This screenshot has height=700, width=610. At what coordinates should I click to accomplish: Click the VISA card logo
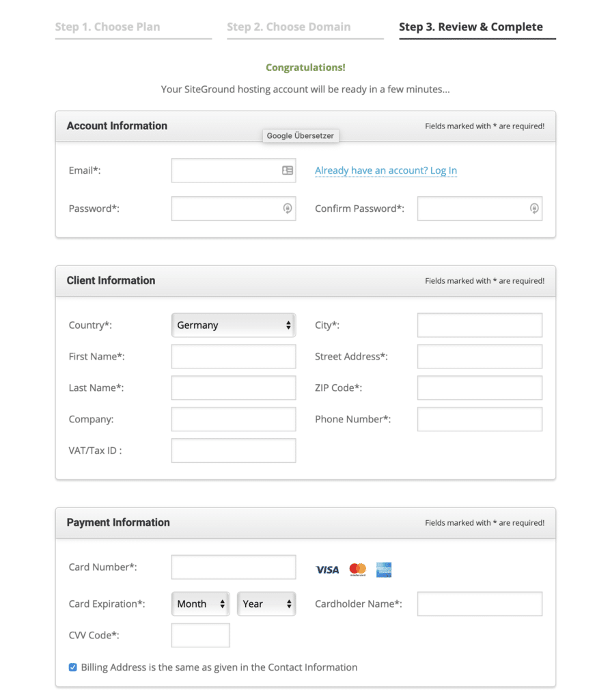point(327,569)
